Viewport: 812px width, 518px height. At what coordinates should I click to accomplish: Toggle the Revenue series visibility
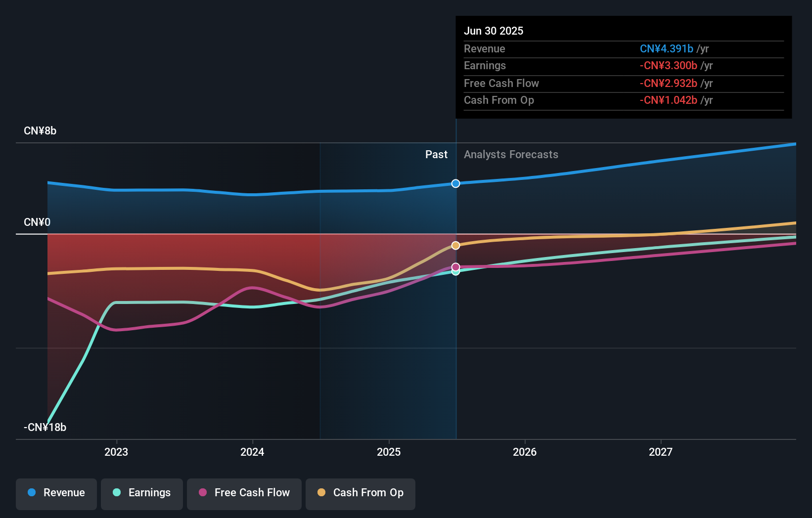(x=56, y=493)
